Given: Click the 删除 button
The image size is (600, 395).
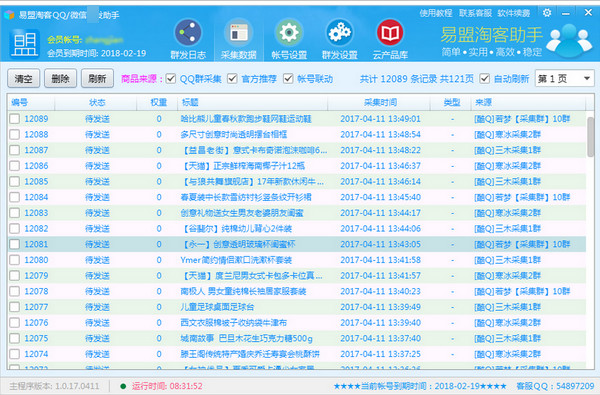Looking at the screenshot, I should 60,79.
